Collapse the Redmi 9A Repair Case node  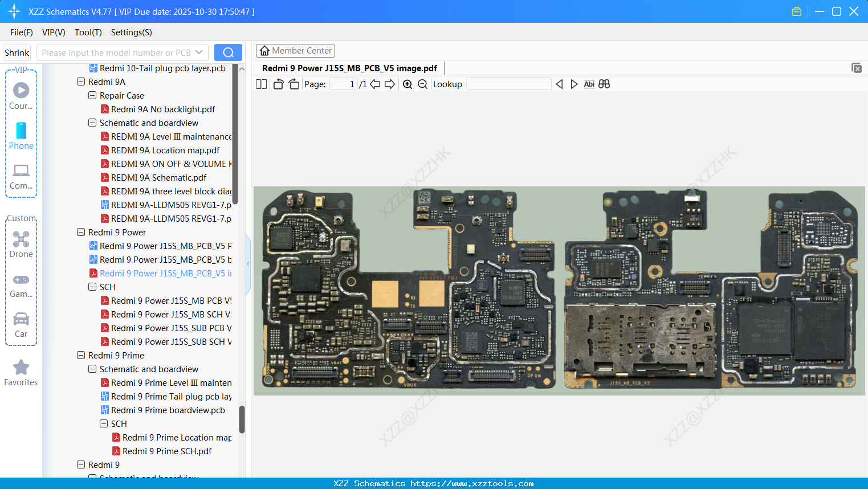point(92,95)
